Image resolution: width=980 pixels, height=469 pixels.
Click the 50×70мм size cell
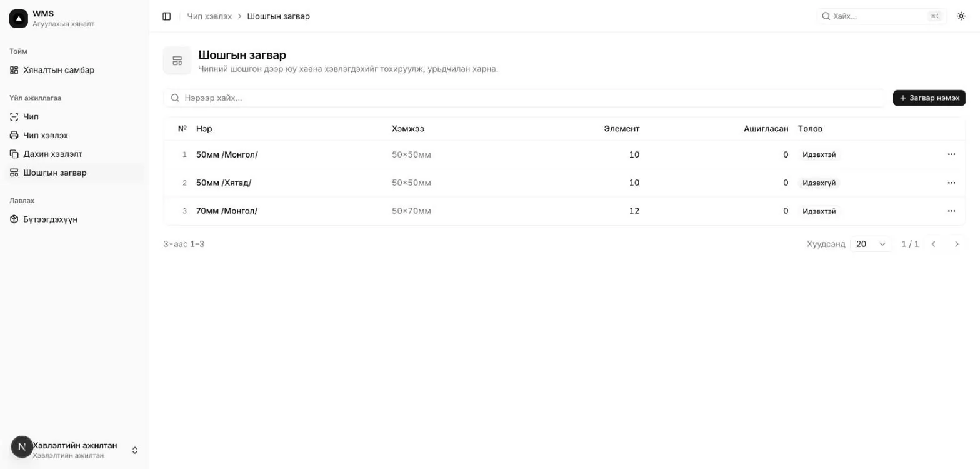tap(411, 211)
